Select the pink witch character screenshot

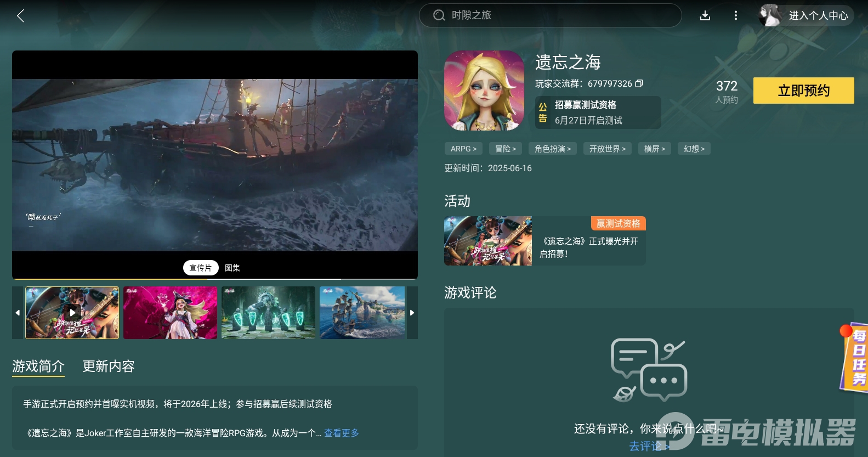[x=170, y=313]
